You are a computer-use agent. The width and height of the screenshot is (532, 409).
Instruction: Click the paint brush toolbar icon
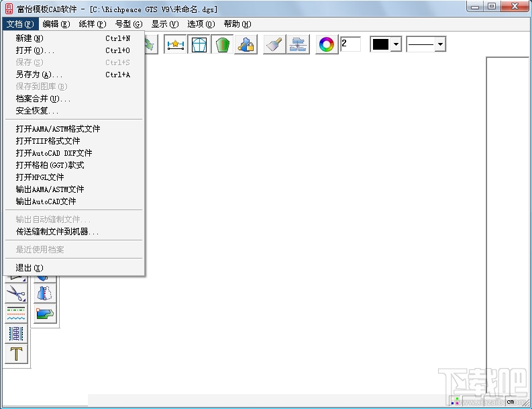tap(274, 44)
